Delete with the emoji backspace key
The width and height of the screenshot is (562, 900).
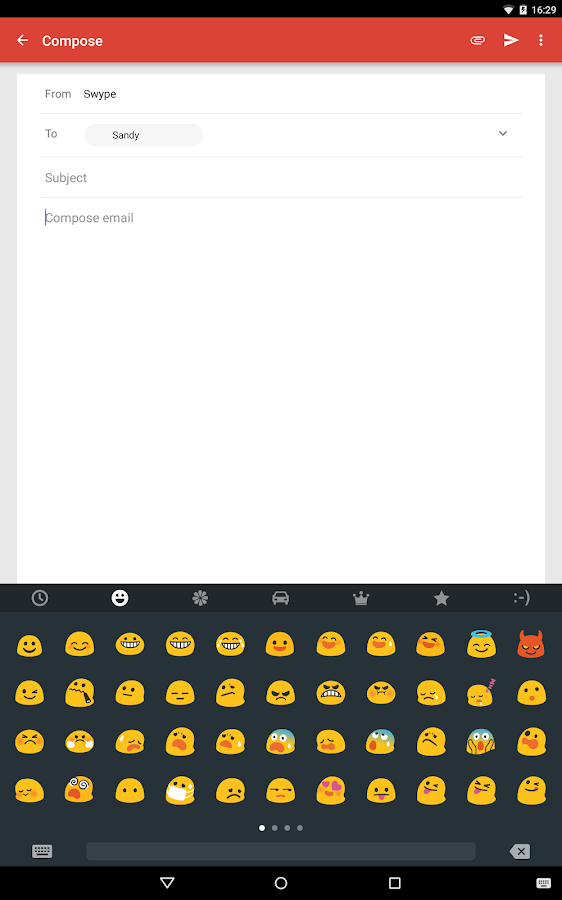(520, 851)
